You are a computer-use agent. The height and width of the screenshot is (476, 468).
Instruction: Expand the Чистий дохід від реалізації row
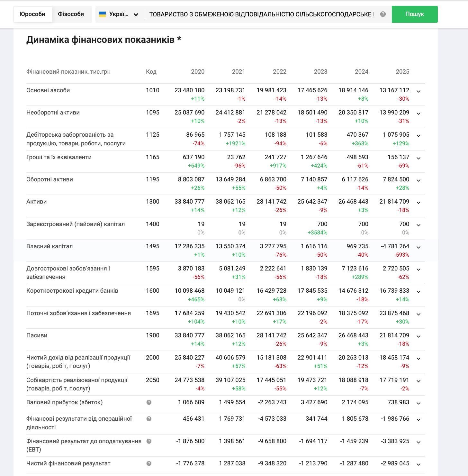419,359
